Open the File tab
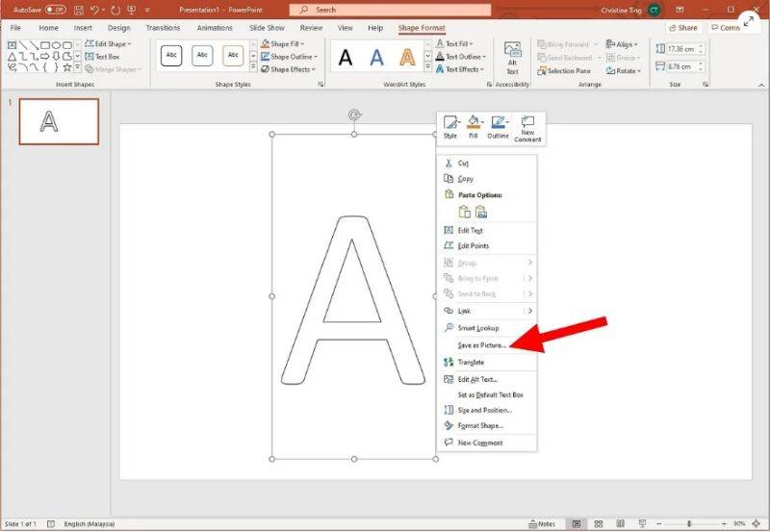 click(15, 28)
